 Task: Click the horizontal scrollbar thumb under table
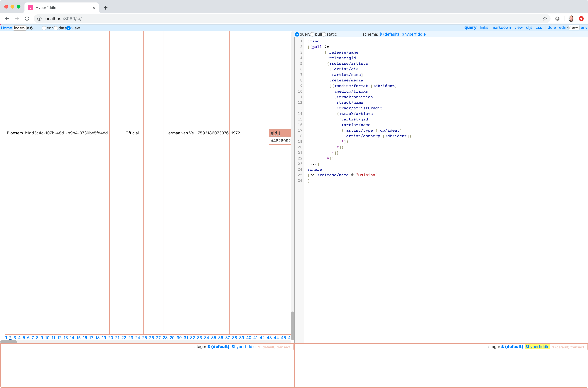pos(9,342)
